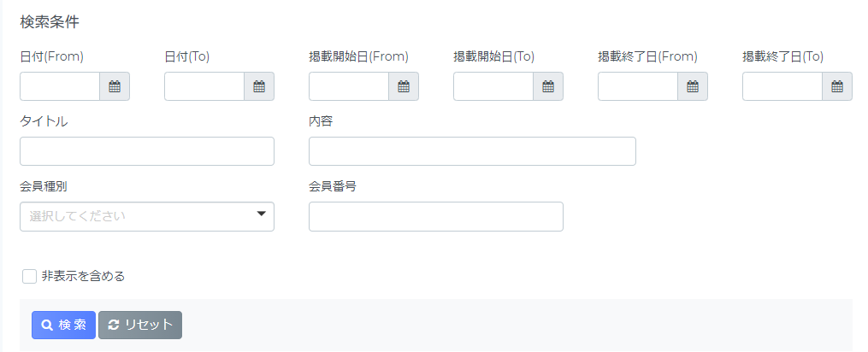This screenshot has width=868, height=352.
Task: Click the 掲載開始日(From) date input
Action: tap(349, 86)
